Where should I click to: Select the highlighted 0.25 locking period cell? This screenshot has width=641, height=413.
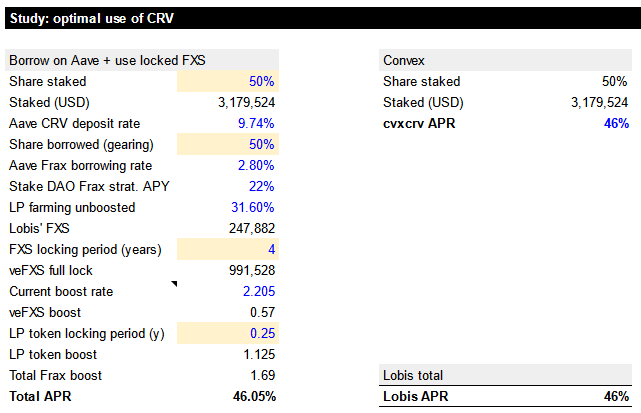tap(228, 333)
